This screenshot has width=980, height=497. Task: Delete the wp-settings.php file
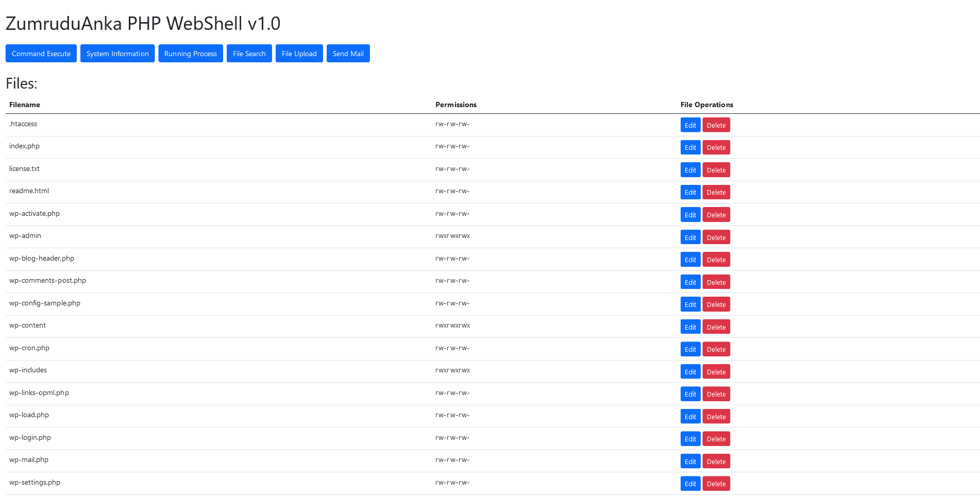(x=716, y=484)
